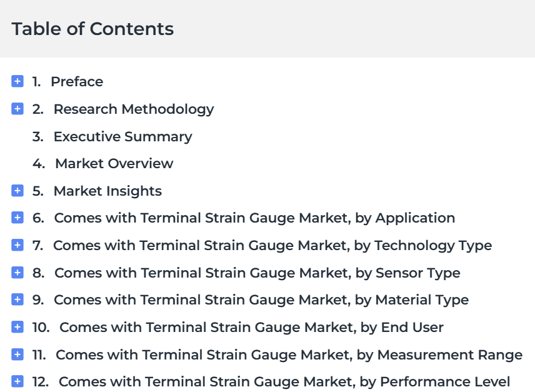Click the Table of Contents heading
Viewport: 535px width, 392px height.
click(92, 29)
